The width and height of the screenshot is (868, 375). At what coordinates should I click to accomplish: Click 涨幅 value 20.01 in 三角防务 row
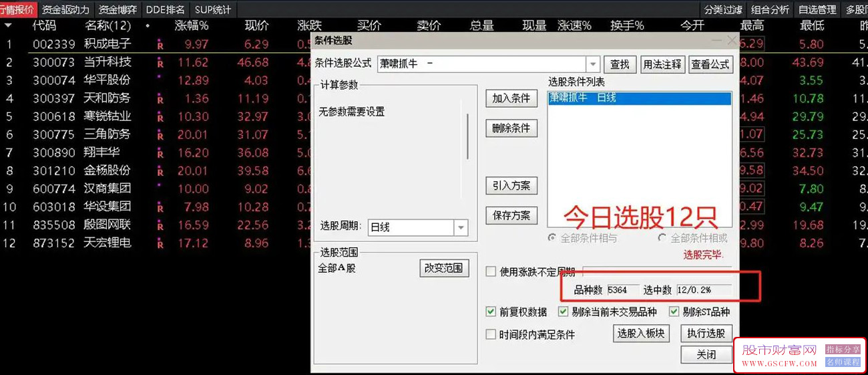point(192,135)
